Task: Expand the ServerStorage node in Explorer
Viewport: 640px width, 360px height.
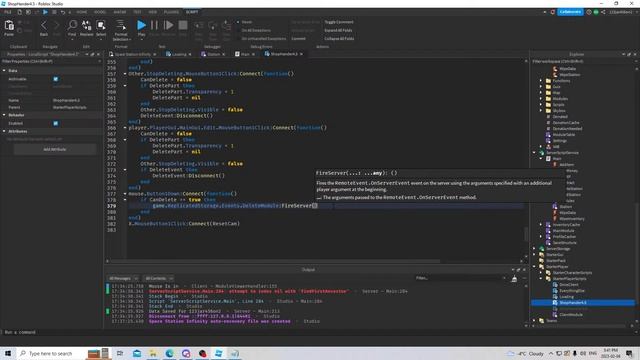Action: click(534, 249)
